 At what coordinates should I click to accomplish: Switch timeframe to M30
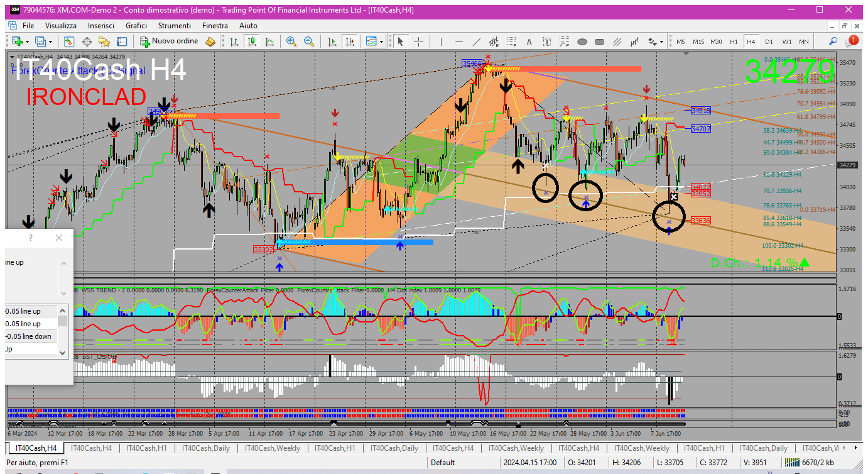pyautogui.click(x=716, y=41)
